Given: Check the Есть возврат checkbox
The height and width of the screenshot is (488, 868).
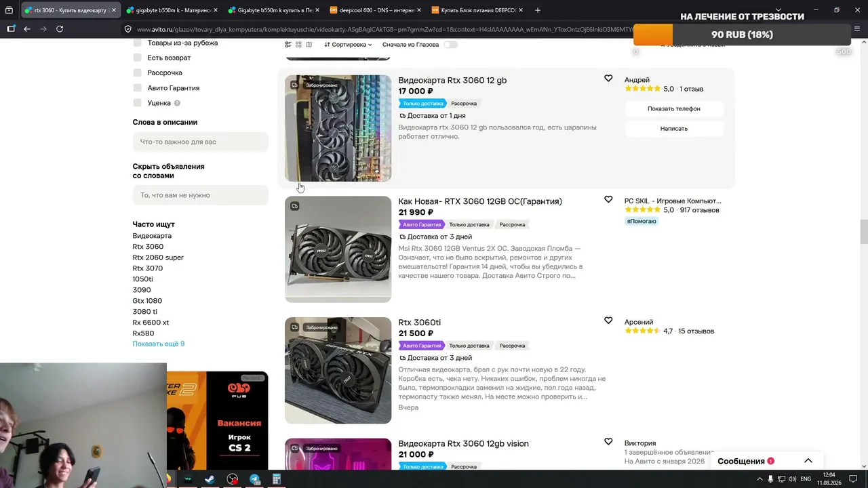Looking at the screenshot, I should pos(138,58).
